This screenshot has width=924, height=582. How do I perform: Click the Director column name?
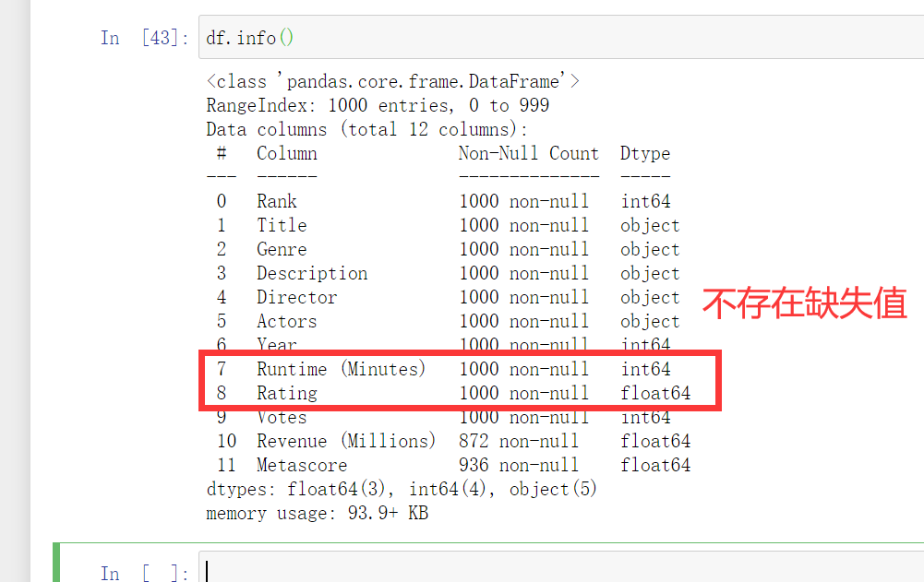pyautogui.click(x=297, y=298)
